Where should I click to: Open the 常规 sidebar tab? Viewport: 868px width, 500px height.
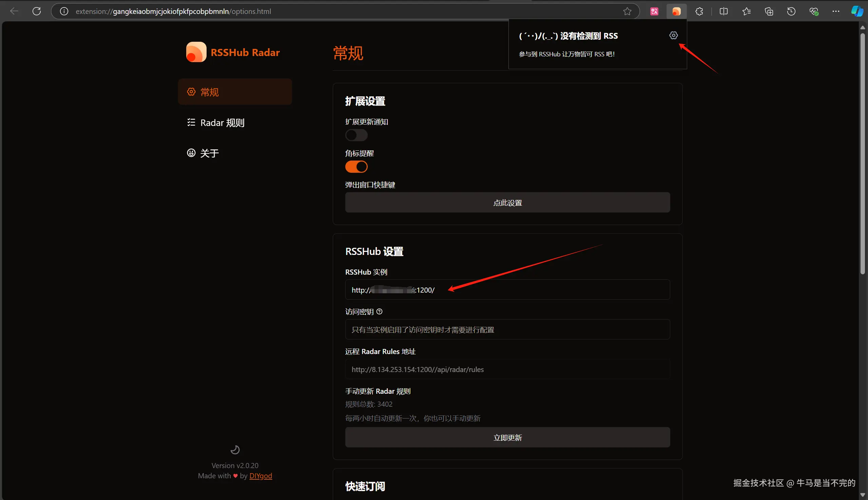pyautogui.click(x=235, y=92)
